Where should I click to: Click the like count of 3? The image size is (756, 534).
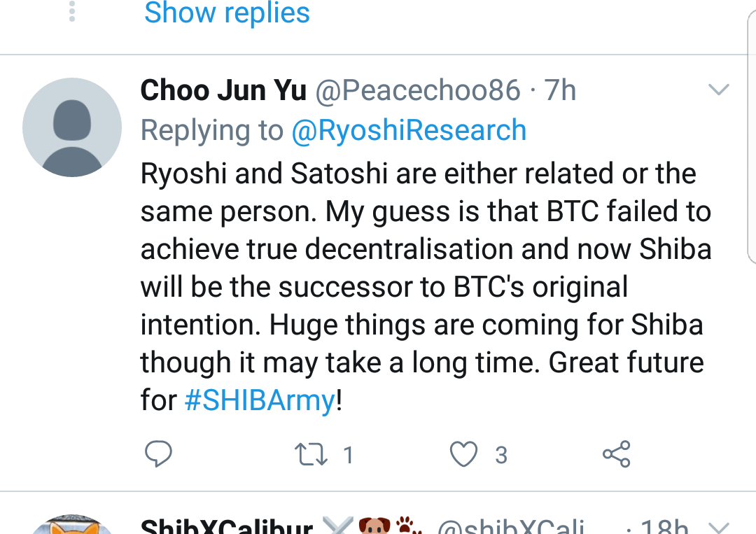pyautogui.click(x=501, y=456)
